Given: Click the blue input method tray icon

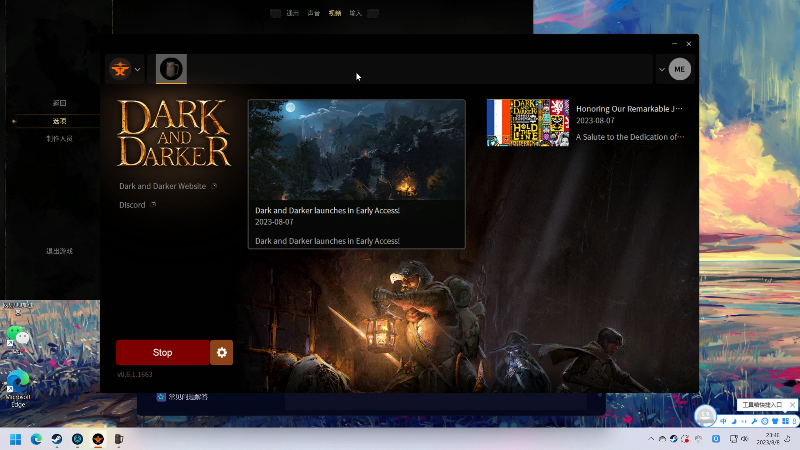Looking at the screenshot, I should (x=716, y=439).
